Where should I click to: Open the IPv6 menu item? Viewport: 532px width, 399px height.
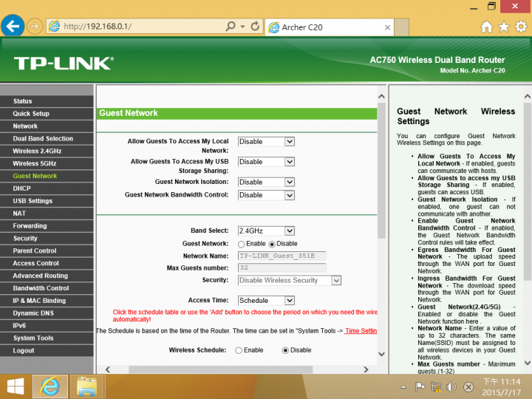pyautogui.click(x=47, y=326)
